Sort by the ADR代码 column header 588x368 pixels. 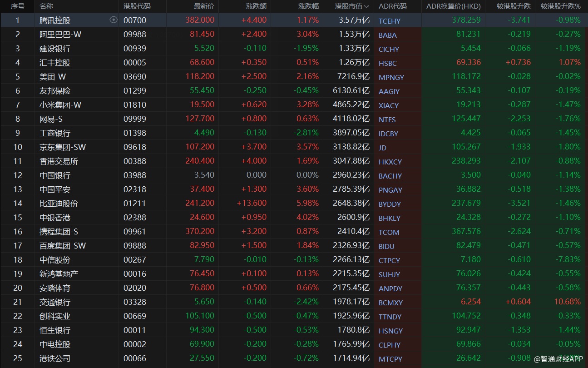(x=393, y=6)
